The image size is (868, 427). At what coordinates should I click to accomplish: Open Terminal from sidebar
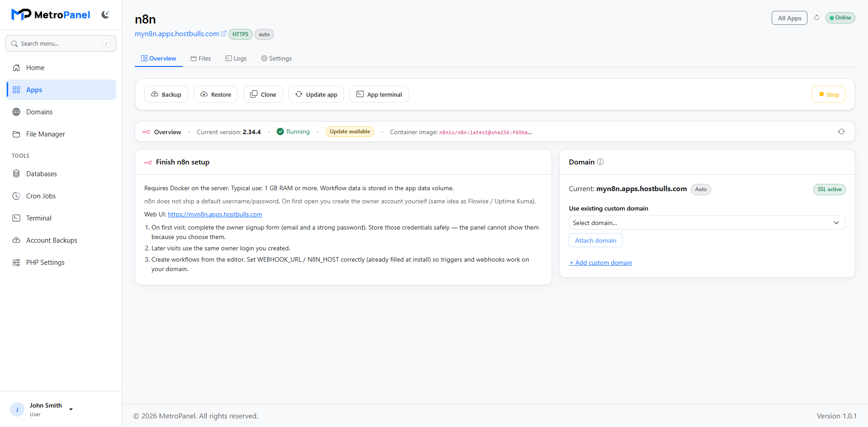[61, 218]
